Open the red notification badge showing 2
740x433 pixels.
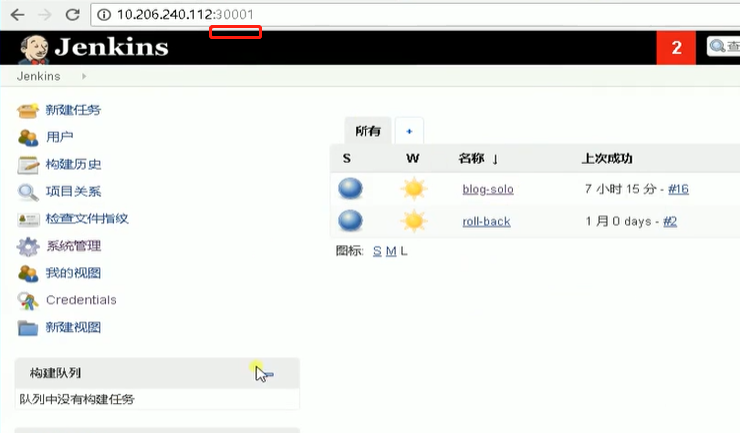point(676,48)
